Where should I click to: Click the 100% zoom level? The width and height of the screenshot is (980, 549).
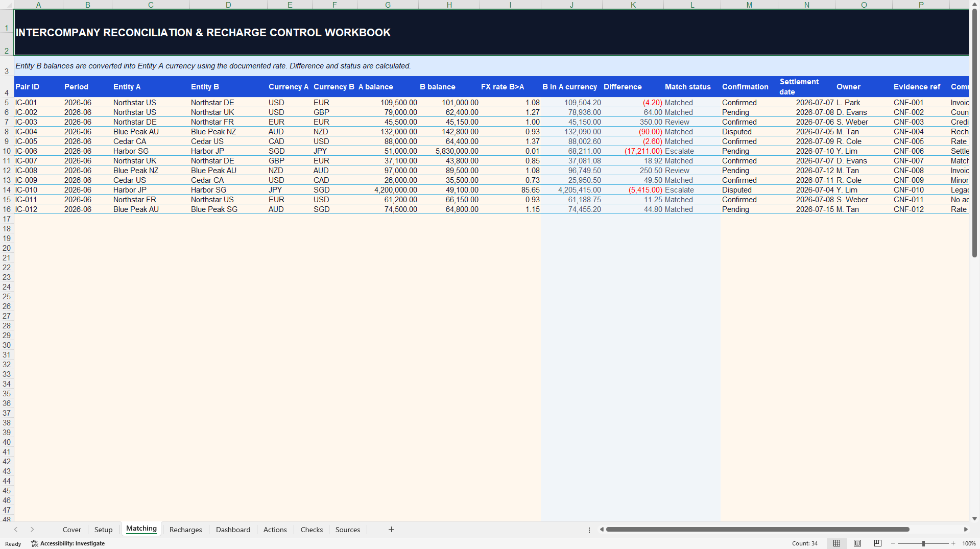click(x=969, y=543)
